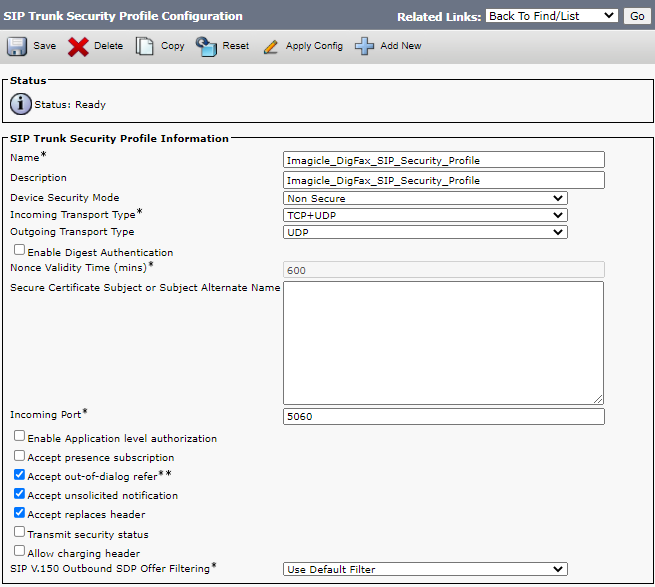
Task: Click the Status information icon
Action: point(20,104)
